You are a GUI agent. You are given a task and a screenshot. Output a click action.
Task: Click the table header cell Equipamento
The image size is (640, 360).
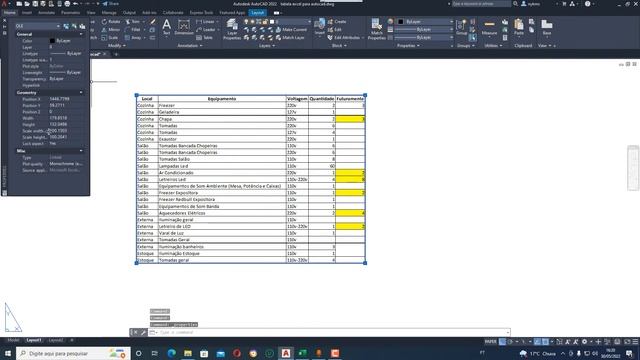222,99
